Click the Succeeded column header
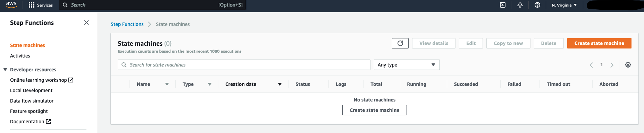The image size is (644, 133). click(x=466, y=84)
